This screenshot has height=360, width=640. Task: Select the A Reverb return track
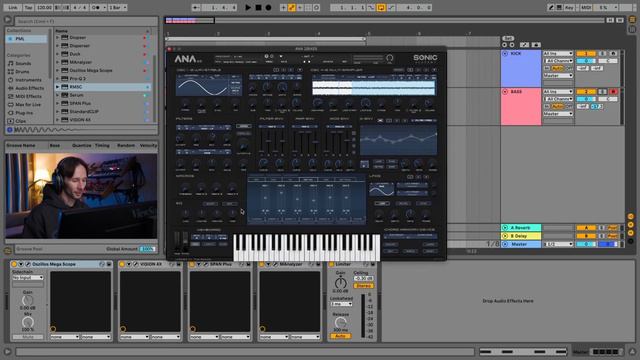tap(520, 228)
